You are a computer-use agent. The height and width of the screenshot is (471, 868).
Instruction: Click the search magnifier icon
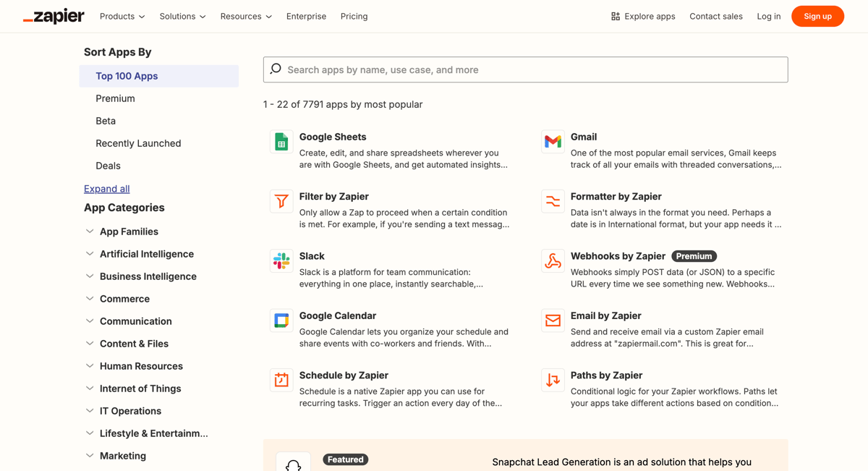pyautogui.click(x=276, y=69)
